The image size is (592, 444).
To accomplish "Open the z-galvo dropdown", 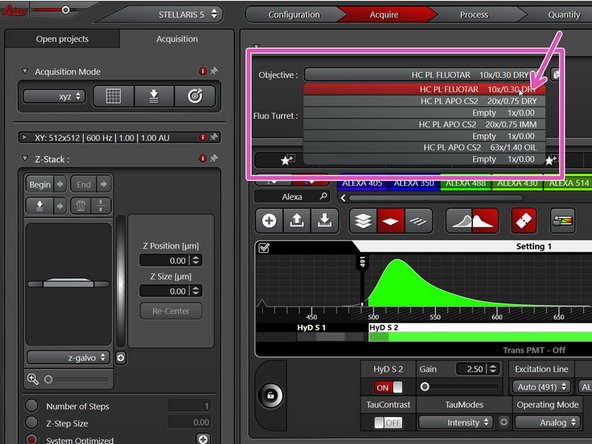I will (x=68, y=358).
